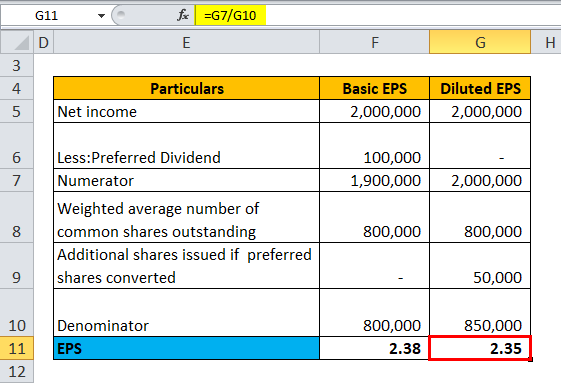Screen dimensions: 561x383
Task: Click the Basic EPS header cell
Action: [374, 88]
